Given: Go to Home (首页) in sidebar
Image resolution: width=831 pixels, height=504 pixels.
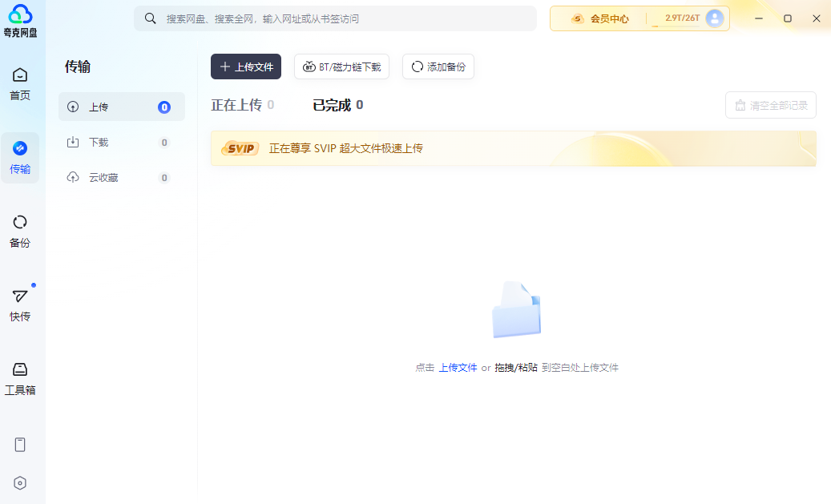Looking at the screenshot, I should [x=20, y=83].
